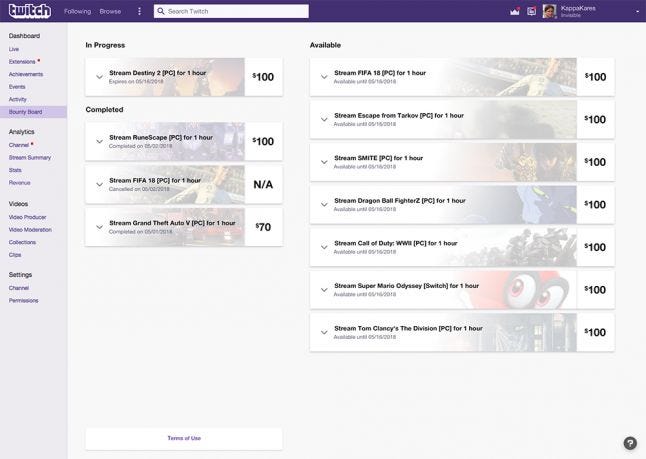Screen dimensions: 646x459
Task: Open the help question mark button
Action: pyautogui.click(x=630, y=443)
